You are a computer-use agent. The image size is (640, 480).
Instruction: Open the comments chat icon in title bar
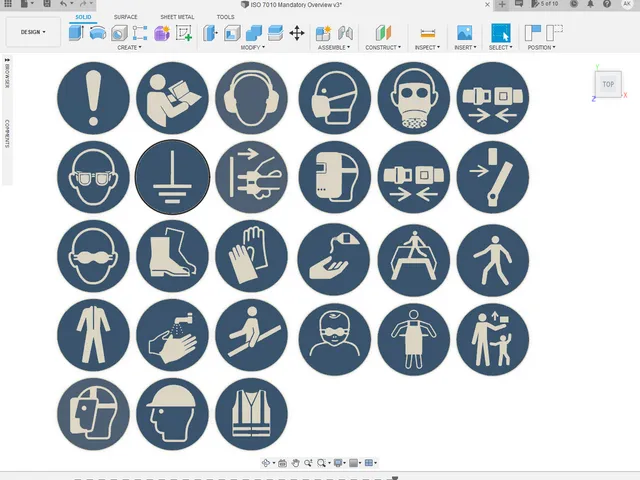coord(519,4)
